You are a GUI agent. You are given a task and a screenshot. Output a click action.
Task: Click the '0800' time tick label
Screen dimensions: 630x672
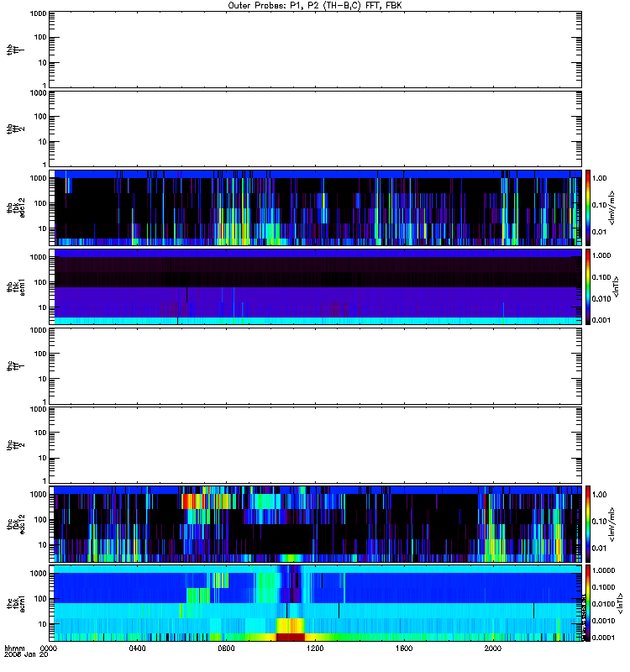point(226,648)
